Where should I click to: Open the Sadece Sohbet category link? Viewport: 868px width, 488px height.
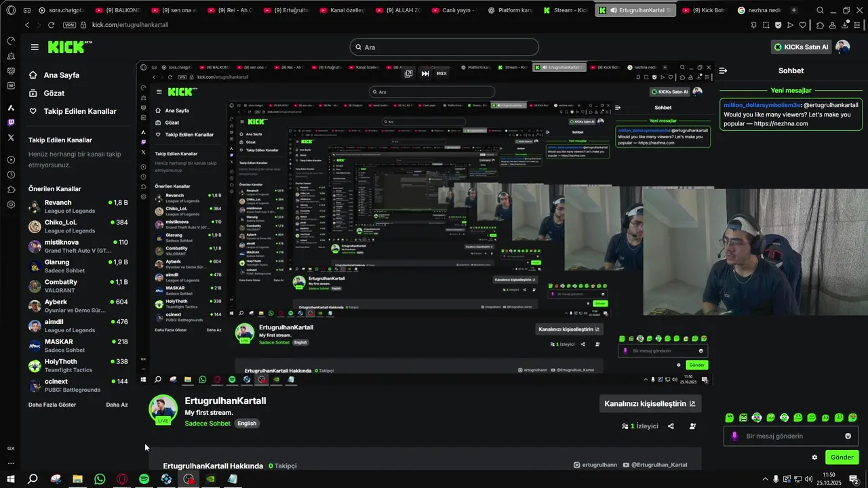[x=208, y=424]
